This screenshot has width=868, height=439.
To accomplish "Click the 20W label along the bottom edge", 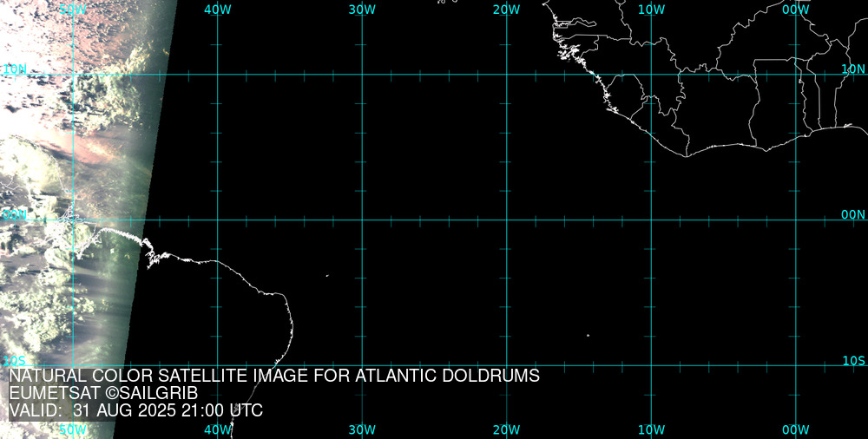I will pyautogui.click(x=507, y=430).
